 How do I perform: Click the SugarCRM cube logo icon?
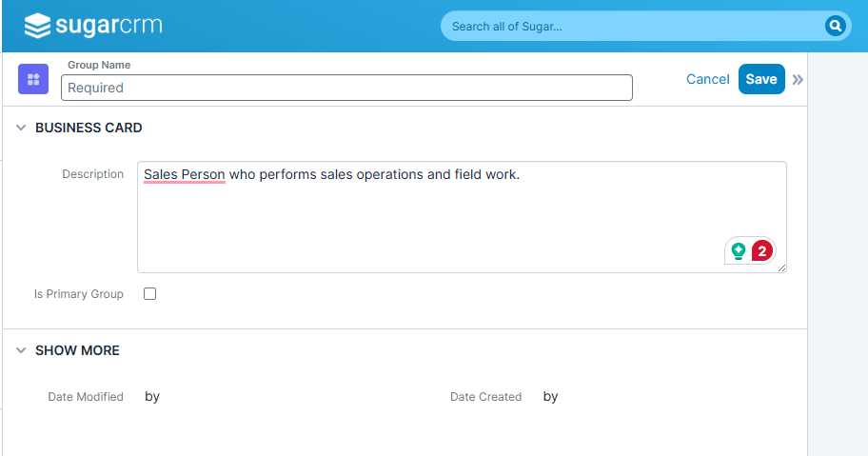click(37, 26)
